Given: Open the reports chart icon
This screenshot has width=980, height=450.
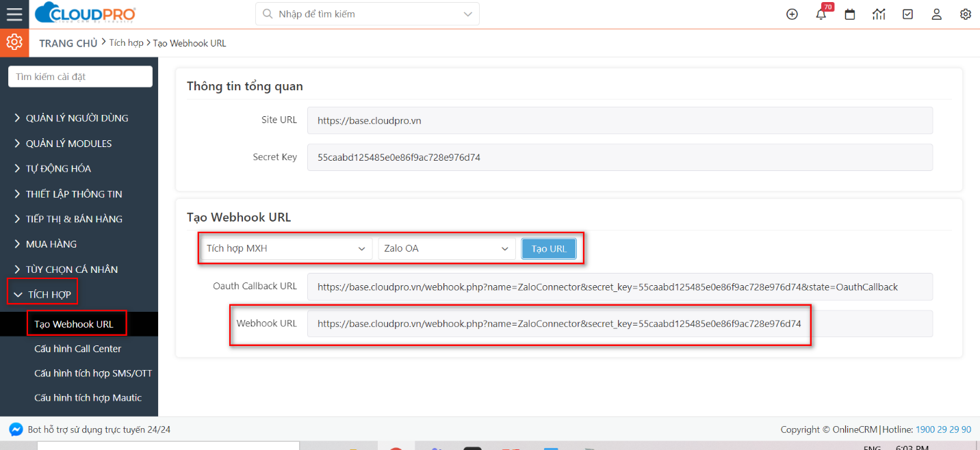Looking at the screenshot, I should [879, 14].
